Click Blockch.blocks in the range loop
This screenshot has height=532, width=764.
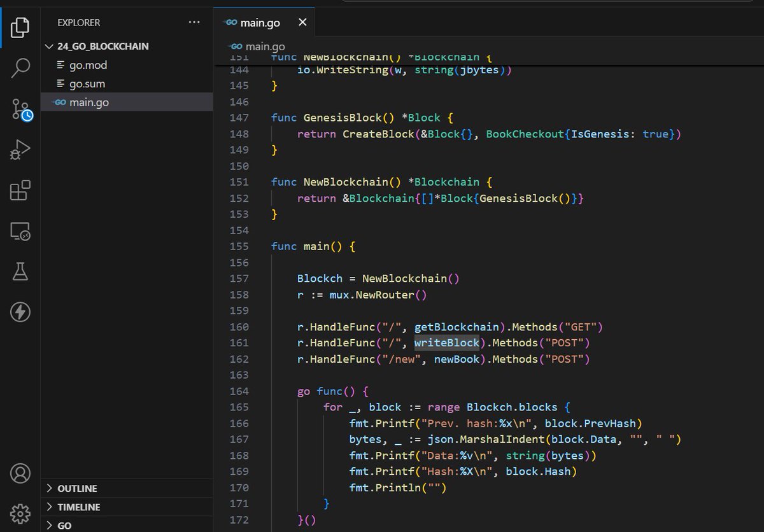click(512, 407)
